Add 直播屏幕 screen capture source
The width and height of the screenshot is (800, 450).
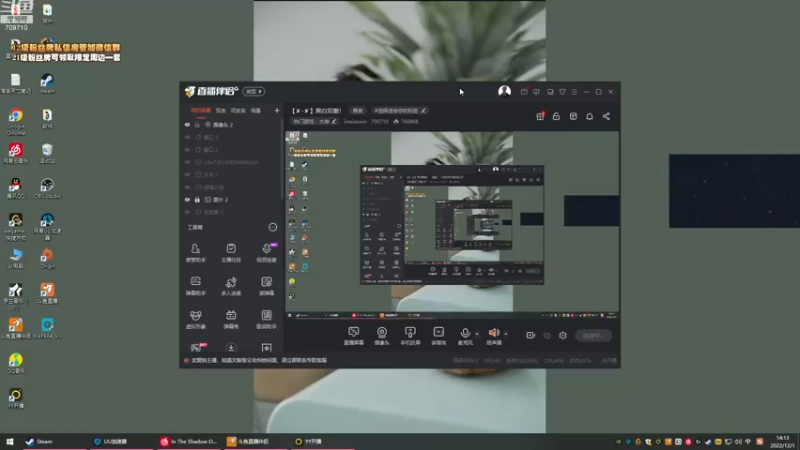354,336
